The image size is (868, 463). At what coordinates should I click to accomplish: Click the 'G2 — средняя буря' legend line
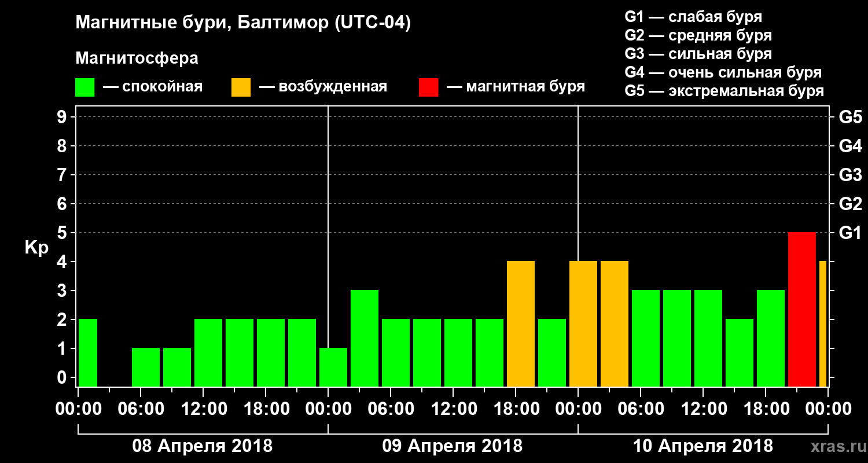(x=698, y=35)
